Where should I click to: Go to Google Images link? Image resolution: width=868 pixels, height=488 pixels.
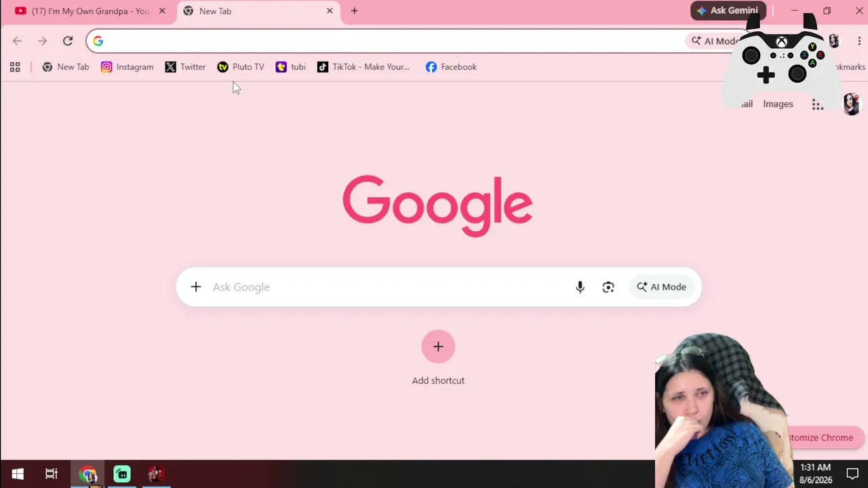(x=778, y=104)
